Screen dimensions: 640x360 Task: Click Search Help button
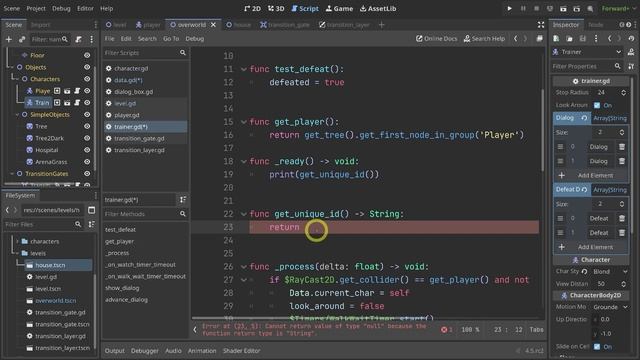(484, 39)
